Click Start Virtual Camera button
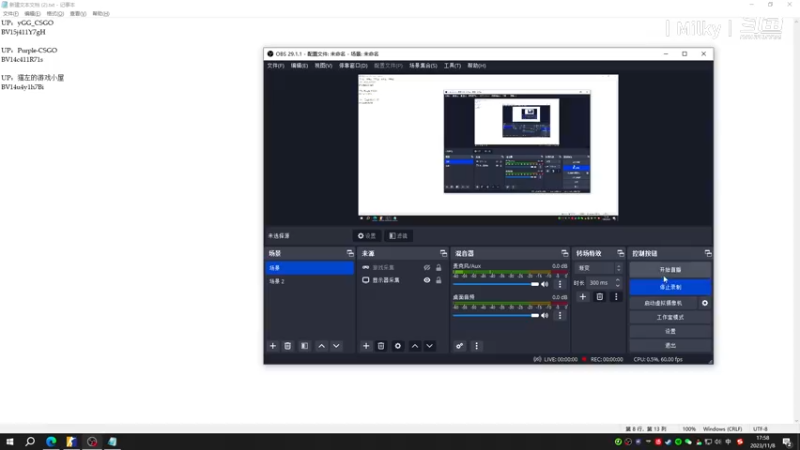Viewport: 800px width, 450px height. [x=663, y=303]
